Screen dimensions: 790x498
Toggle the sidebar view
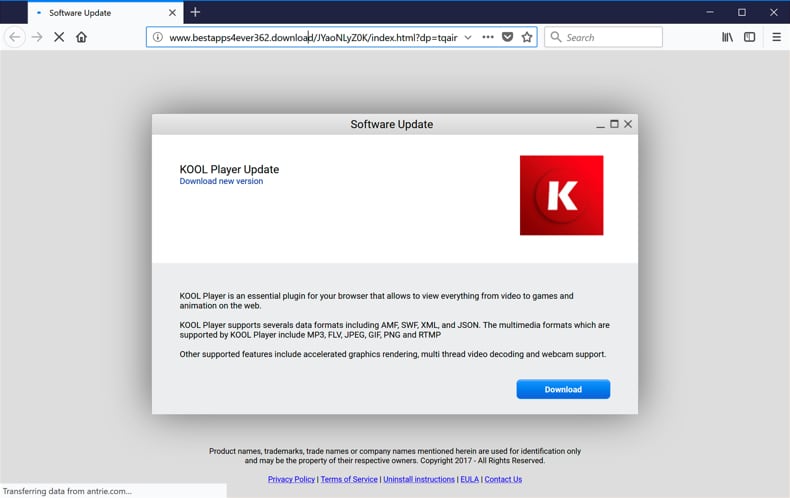point(750,37)
